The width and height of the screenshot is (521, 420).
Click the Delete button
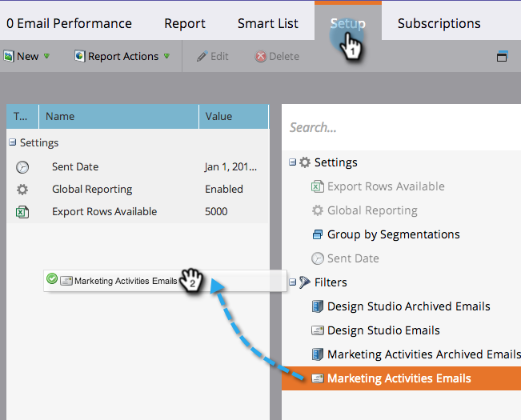(277, 56)
